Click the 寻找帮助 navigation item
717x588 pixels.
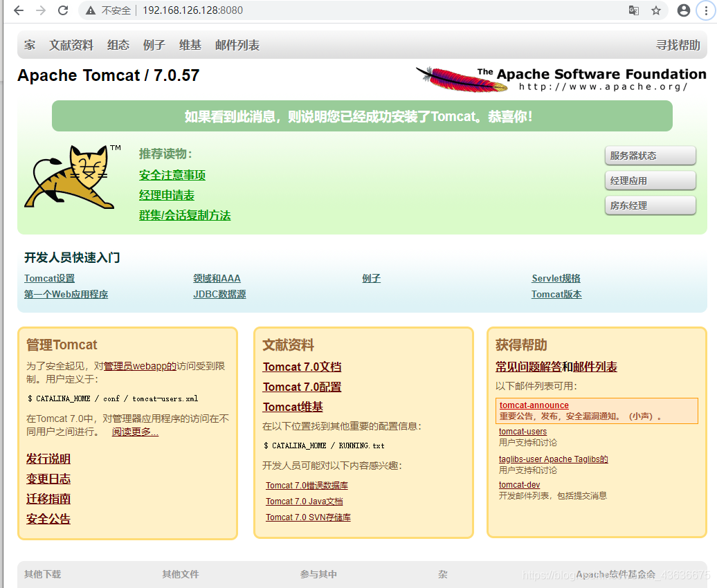(678, 45)
